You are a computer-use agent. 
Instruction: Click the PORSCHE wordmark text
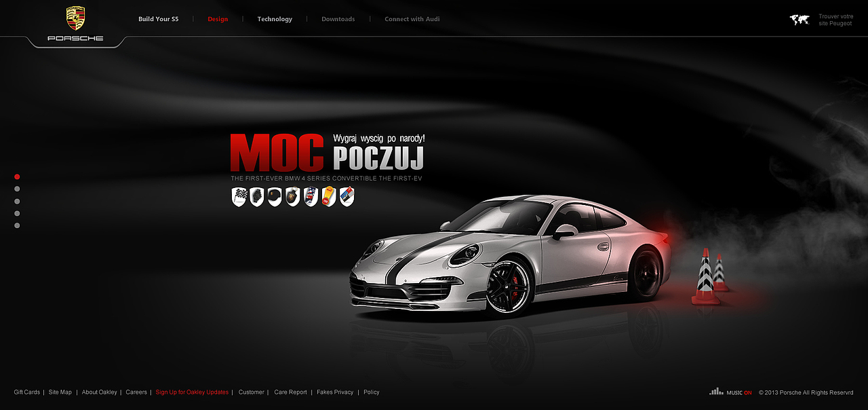click(75, 38)
